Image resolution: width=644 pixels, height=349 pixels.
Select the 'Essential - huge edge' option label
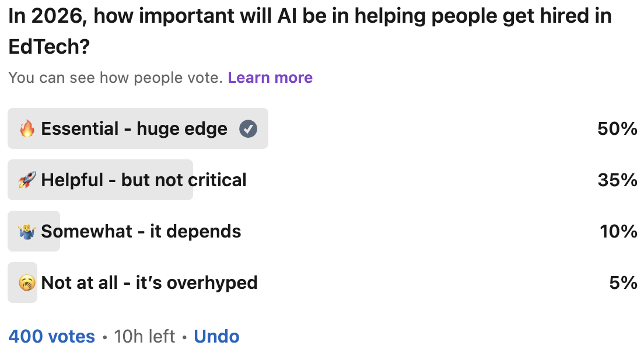click(134, 128)
